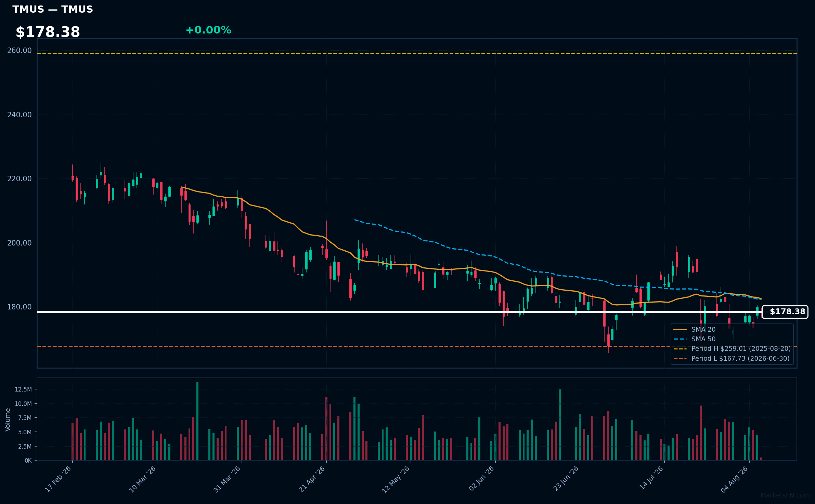The width and height of the screenshot is (815, 504).
Task: Click the 23 Jun '26 date label
Action: point(566,479)
